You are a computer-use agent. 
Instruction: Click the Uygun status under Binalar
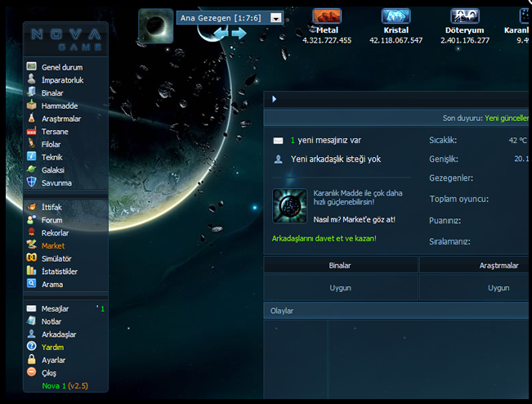pos(341,288)
